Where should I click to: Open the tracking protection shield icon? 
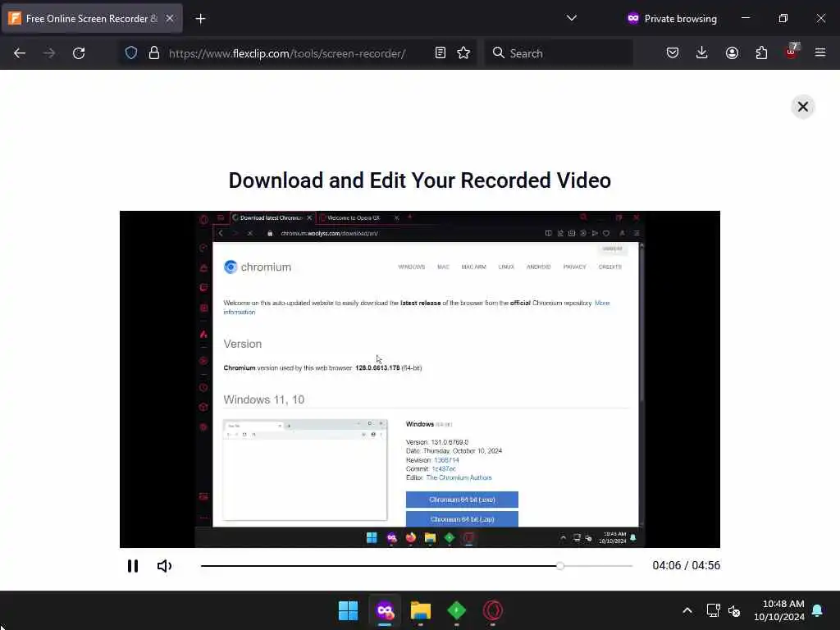(131, 53)
